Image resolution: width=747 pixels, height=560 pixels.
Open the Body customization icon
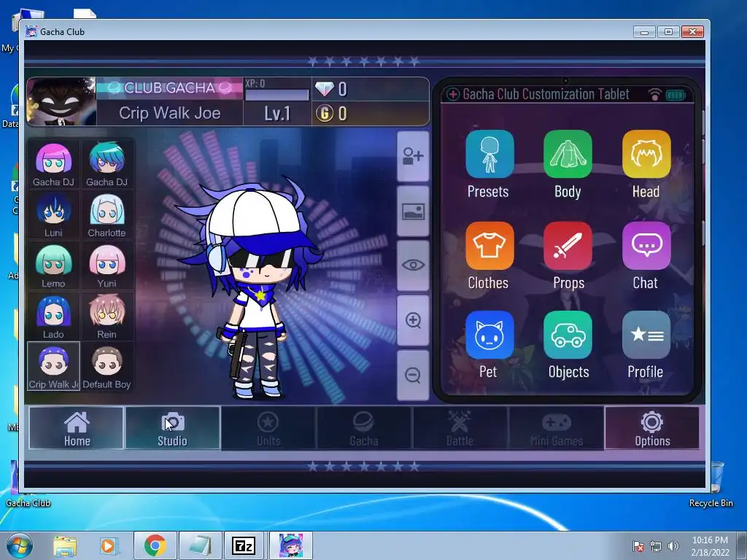pyautogui.click(x=568, y=154)
